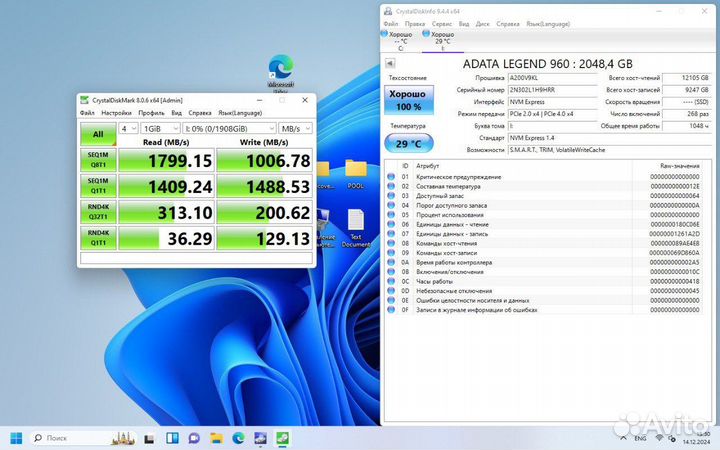Click the 129.13 write result bar
The image size is (720, 450).
point(264,238)
